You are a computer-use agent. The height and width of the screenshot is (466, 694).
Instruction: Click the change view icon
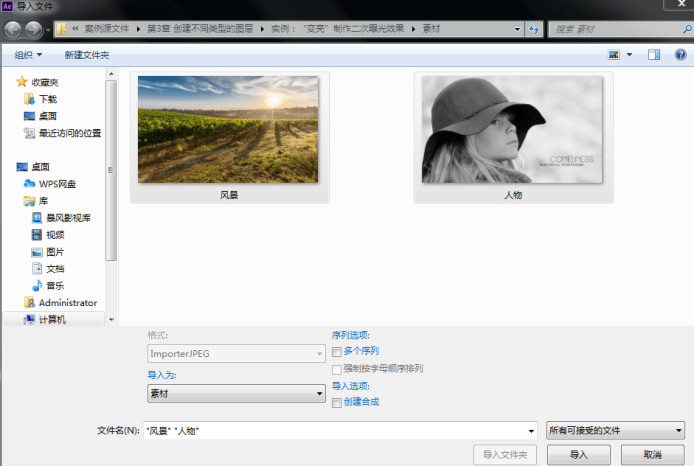[x=613, y=55]
